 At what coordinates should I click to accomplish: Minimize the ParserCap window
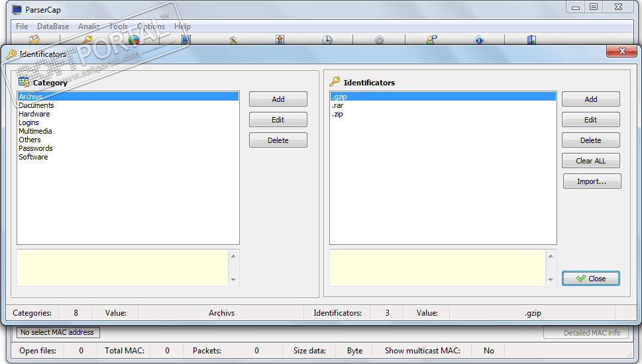(576, 7)
